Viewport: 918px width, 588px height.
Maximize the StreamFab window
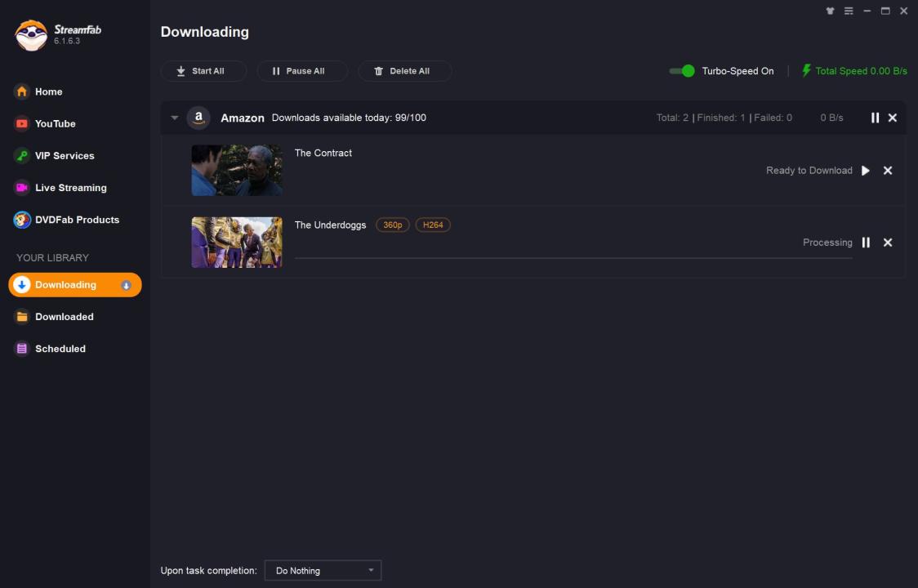click(885, 11)
